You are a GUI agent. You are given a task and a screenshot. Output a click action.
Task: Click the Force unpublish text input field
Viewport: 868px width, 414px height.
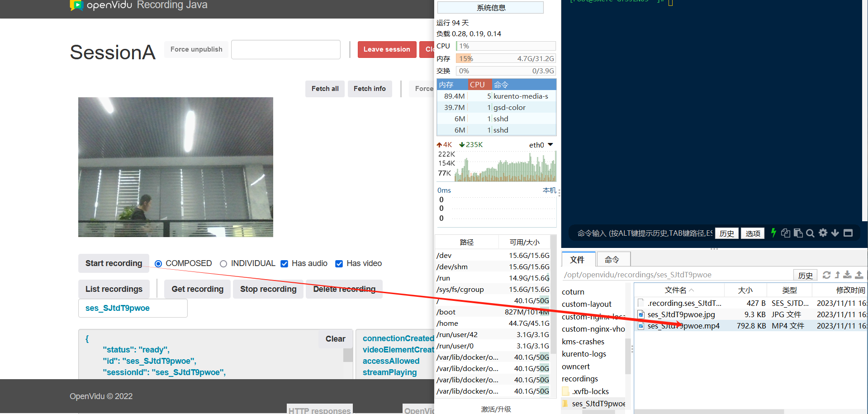(x=286, y=50)
